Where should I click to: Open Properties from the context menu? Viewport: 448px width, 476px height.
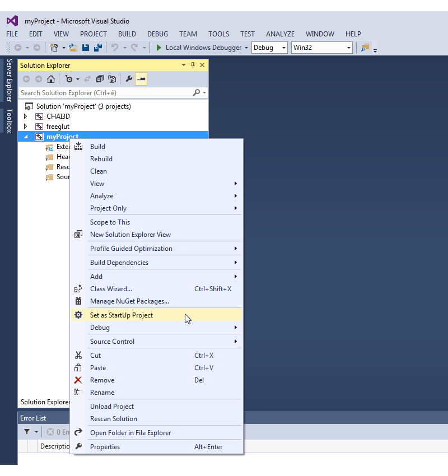click(x=156, y=446)
